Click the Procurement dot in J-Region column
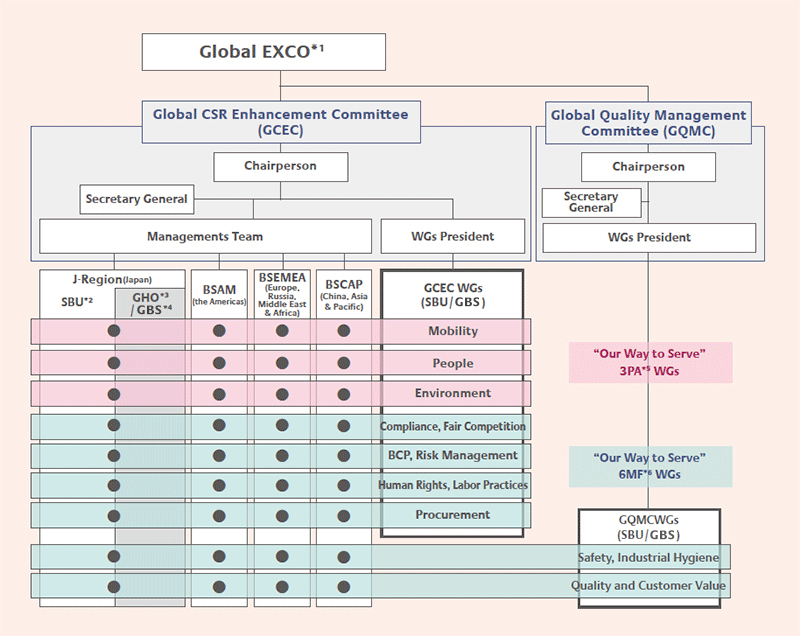The height and width of the screenshot is (636, 800). (114, 516)
